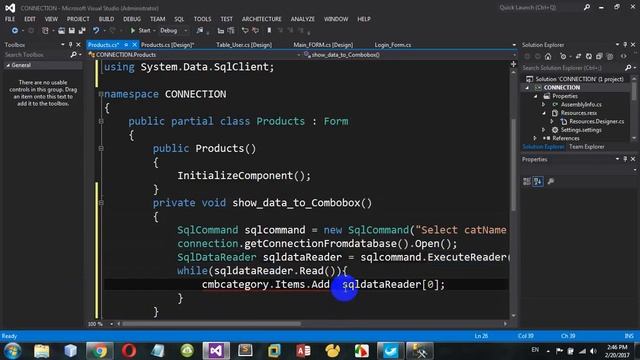Expand the Settings.settings node
The image size is (640, 360).
point(543,130)
